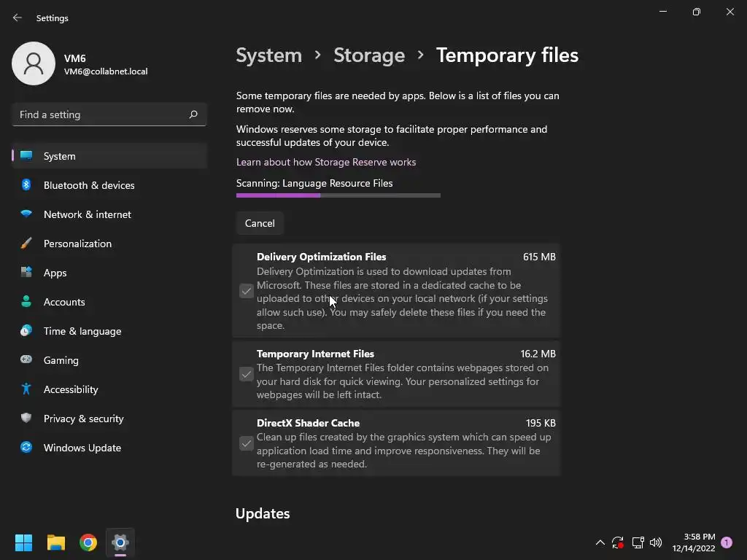The height and width of the screenshot is (560, 747).
Task: Click the back arrow in Settings
Action: coord(18,18)
